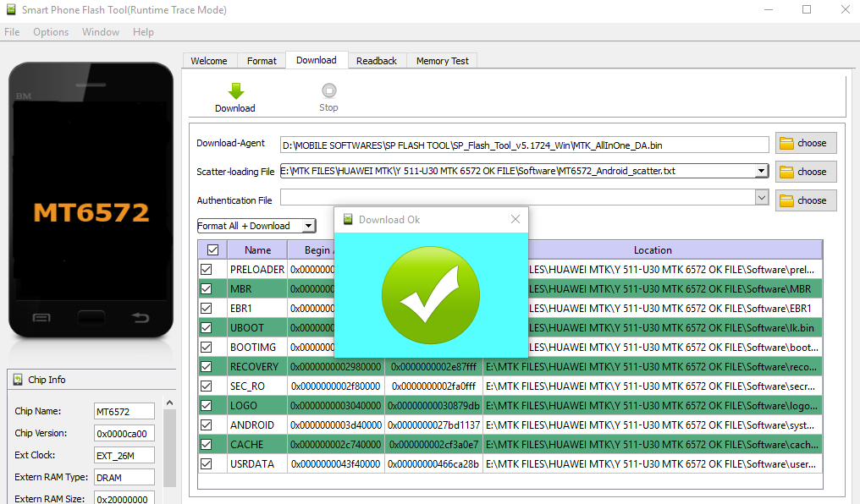The width and height of the screenshot is (860, 504).
Task: Uncheck the SEC_RO partition checkbox
Action: click(207, 386)
